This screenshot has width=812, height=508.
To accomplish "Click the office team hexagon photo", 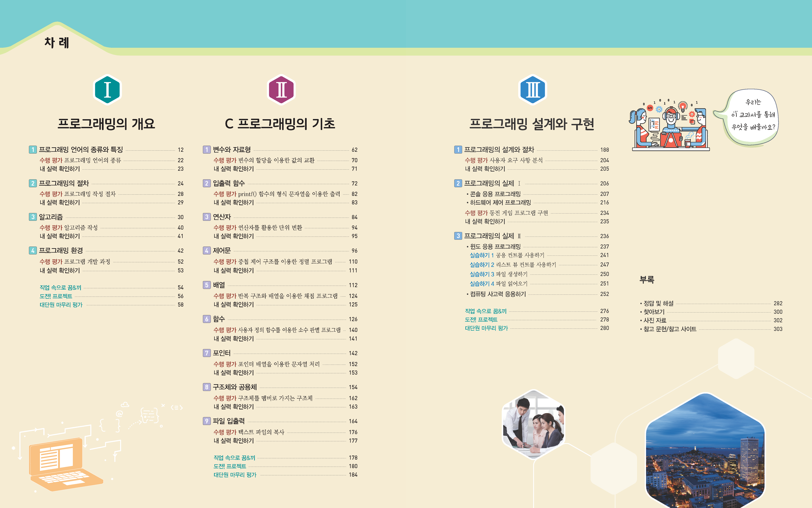I will coord(533,424).
